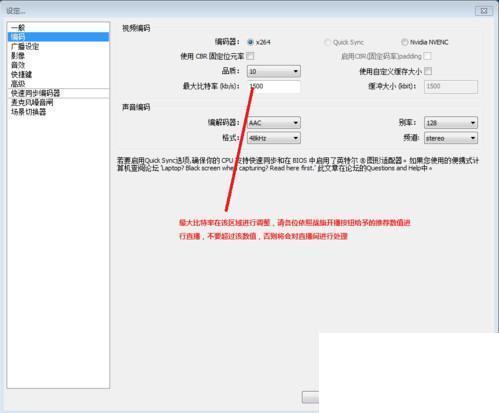499x413 pixels.
Task: Expand the stereo channel dropdown
Action: click(x=451, y=138)
